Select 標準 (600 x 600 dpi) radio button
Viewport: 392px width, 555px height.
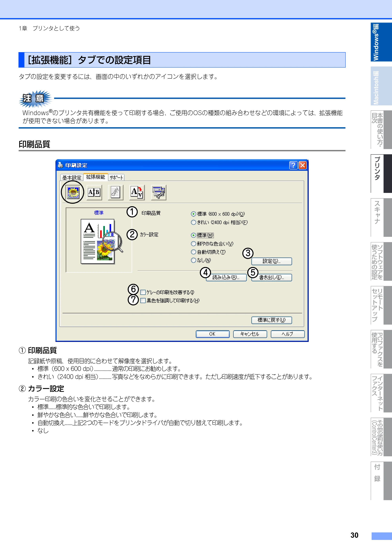(x=193, y=214)
